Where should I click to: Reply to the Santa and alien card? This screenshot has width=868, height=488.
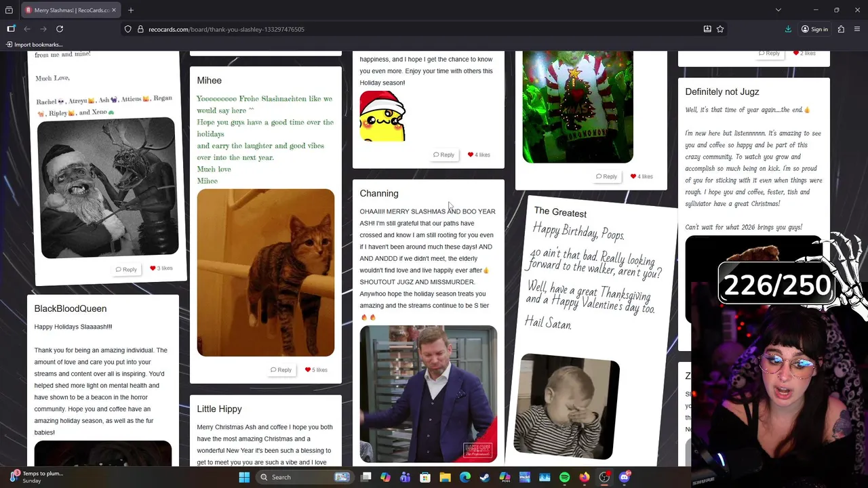click(126, 269)
